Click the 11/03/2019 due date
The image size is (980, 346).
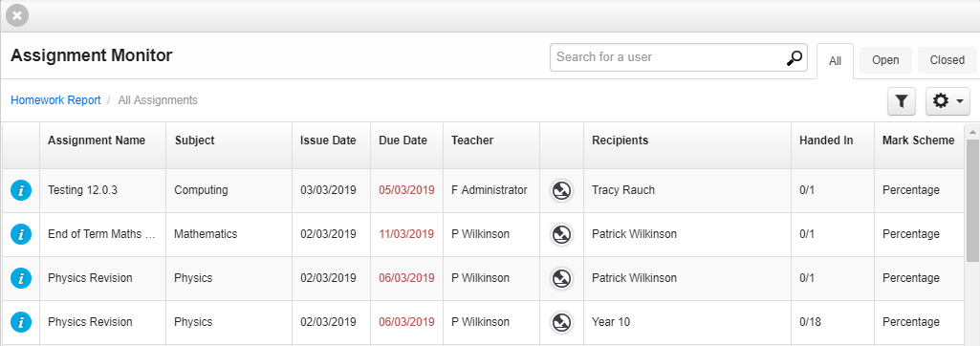(406, 234)
